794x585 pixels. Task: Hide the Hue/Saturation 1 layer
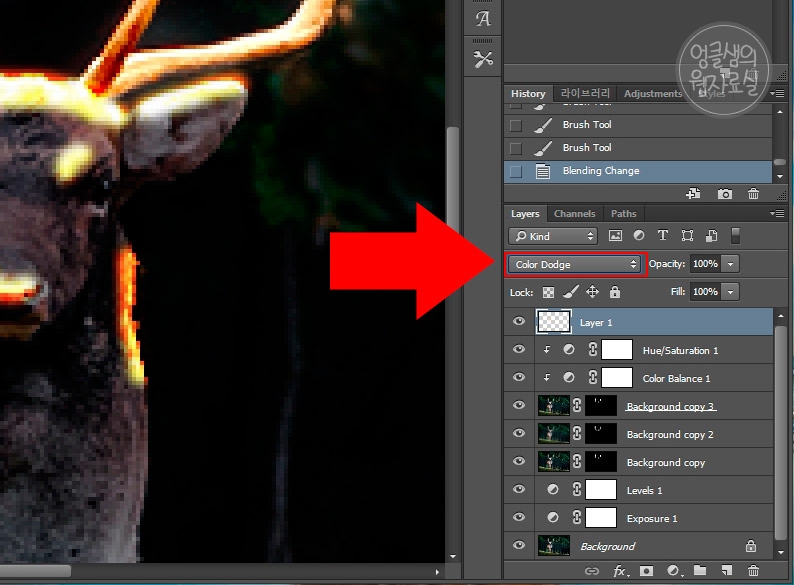519,349
